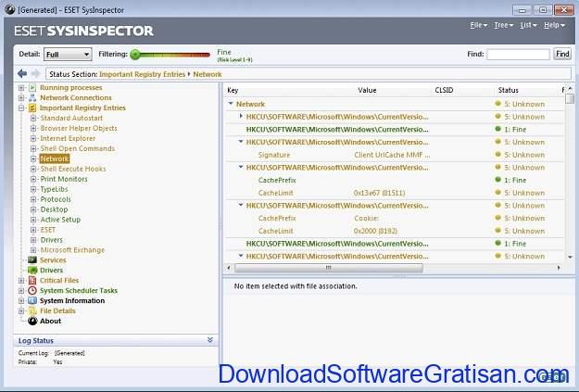Select Shell Execute Hooks tree item
Image resolution: width=579 pixels, height=392 pixels.
pos(73,169)
